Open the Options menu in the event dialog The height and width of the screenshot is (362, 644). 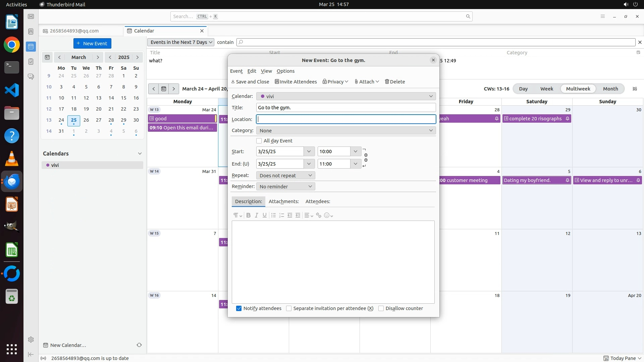coord(285,71)
